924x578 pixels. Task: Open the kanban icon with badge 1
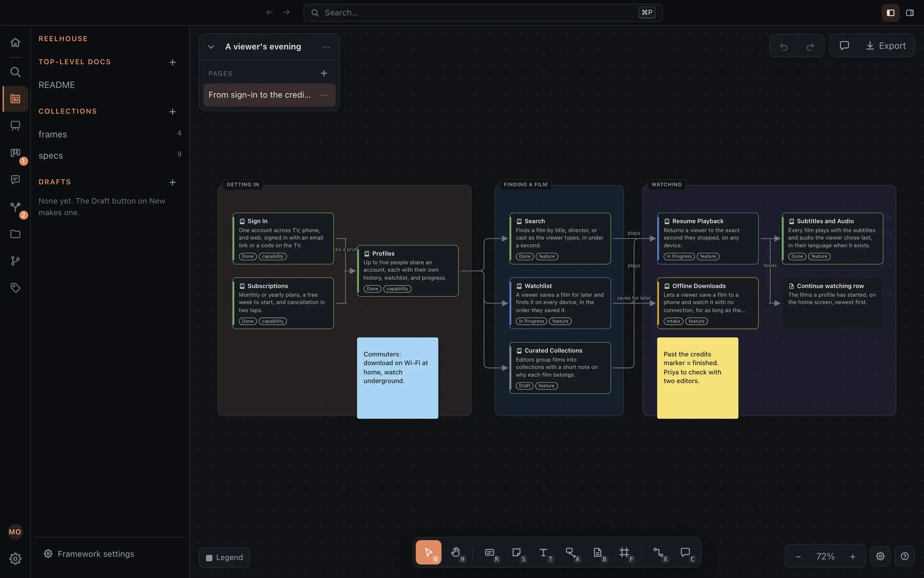pos(15,153)
